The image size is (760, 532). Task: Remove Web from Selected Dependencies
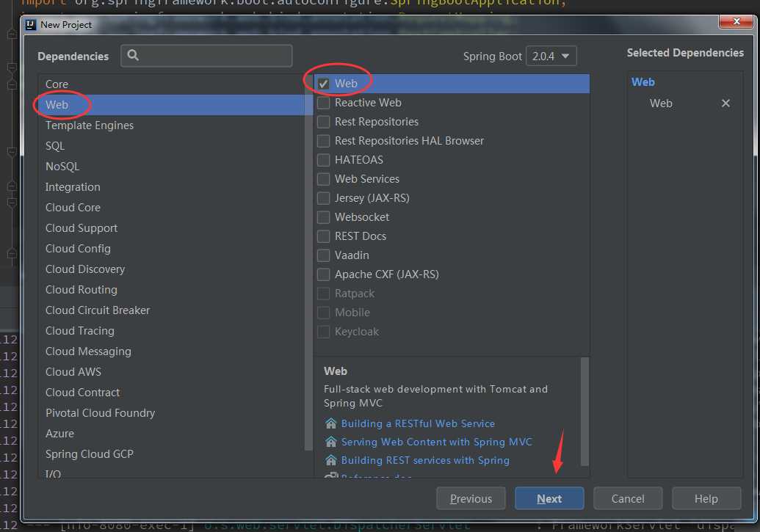click(x=725, y=103)
